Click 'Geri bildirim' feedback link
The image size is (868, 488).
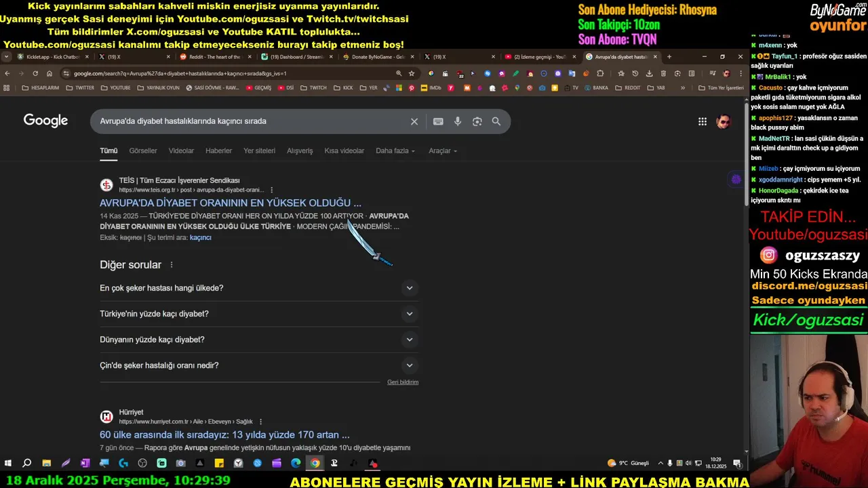click(403, 382)
